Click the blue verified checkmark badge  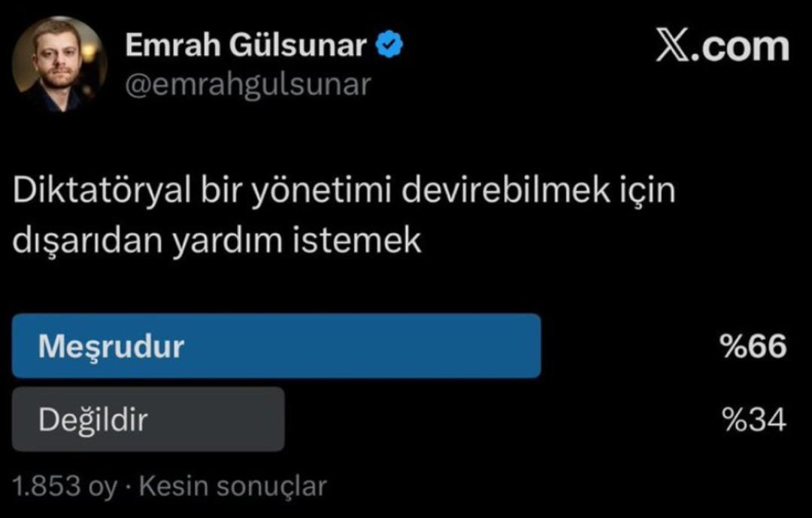point(389,44)
